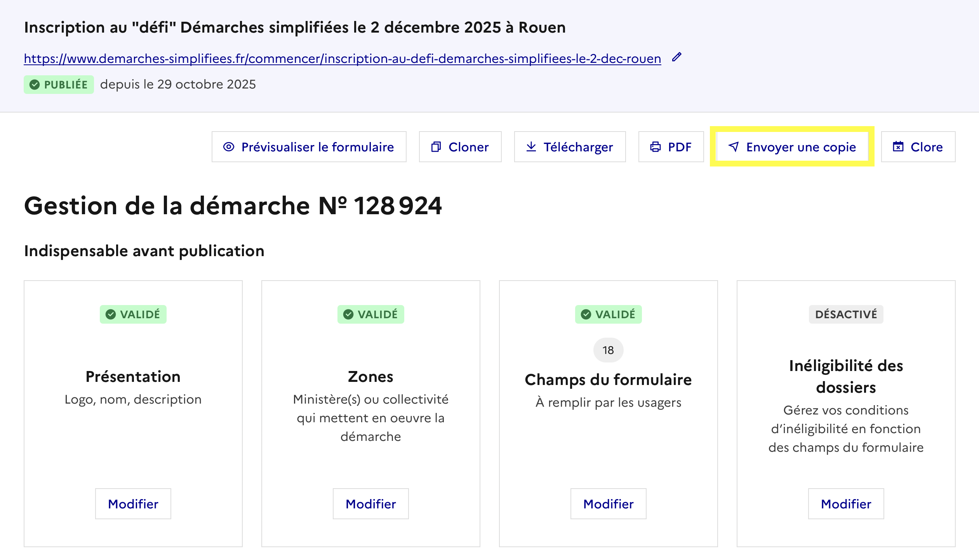
Task: Click the VALIDÉ badge on the Zones card
Action: [370, 314]
